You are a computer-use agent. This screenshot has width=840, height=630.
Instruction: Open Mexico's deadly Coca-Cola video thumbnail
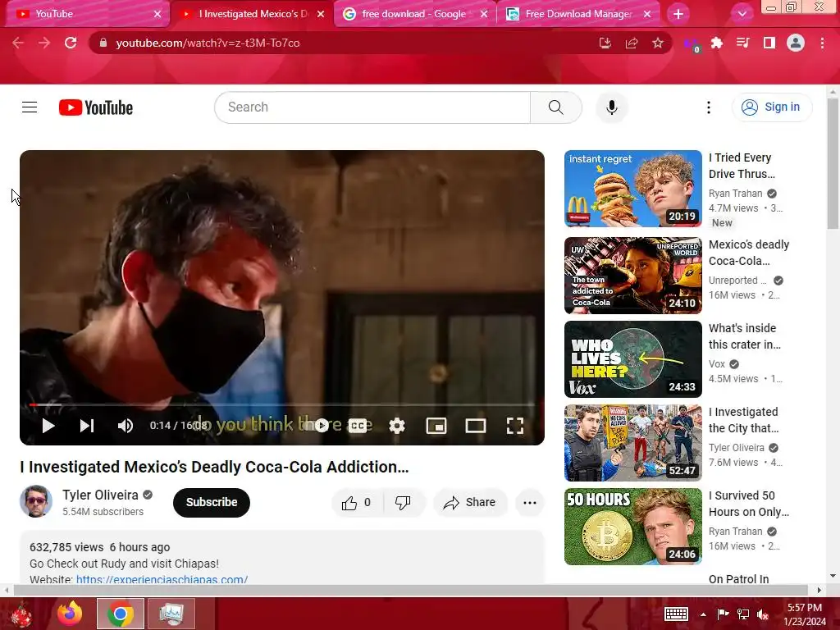click(633, 276)
